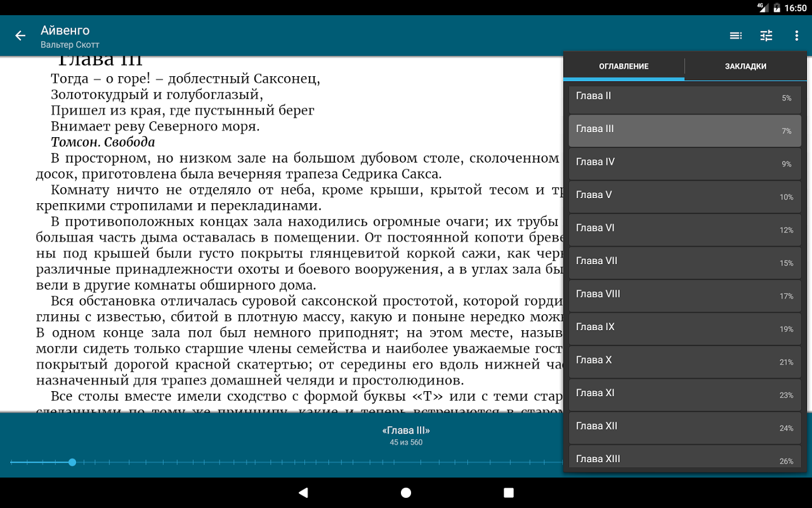Image resolution: width=812 pixels, height=508 pixels.
Task: Click the book title Айвенго
Action: pyautogui.click(x=65, y=30)
